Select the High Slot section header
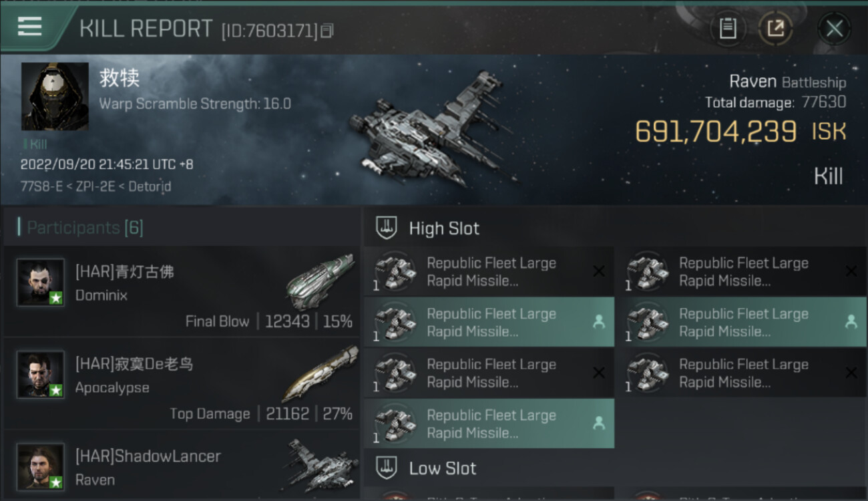Screen dimensions: 868x501 (444, 228)
